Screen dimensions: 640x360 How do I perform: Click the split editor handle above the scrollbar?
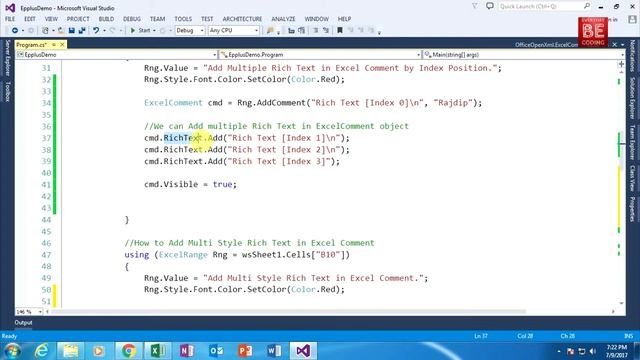tap(622, 64)
